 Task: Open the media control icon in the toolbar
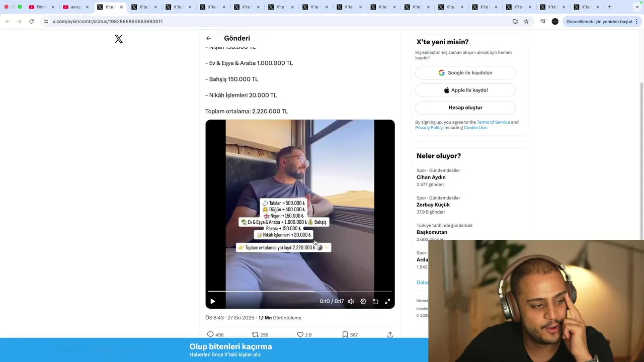coord(543,22)
